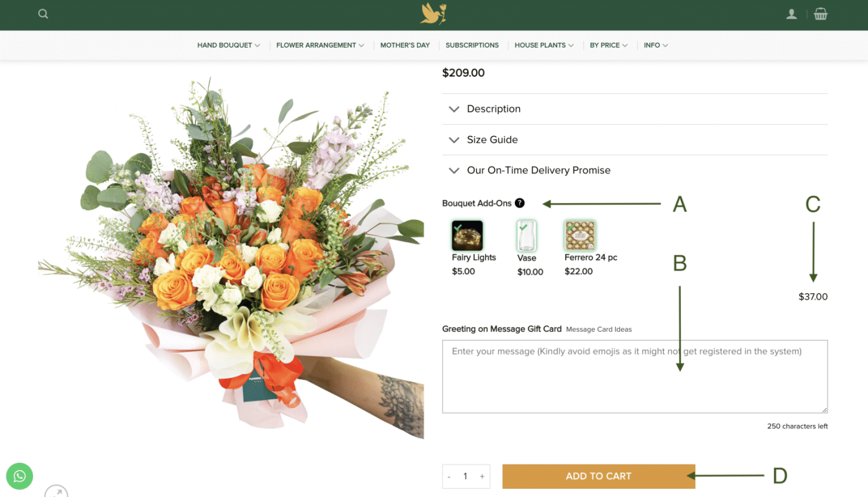This screenshot has width=868, height=497.
Task: Open the search magnifier icon
Action: click(43, 14)
